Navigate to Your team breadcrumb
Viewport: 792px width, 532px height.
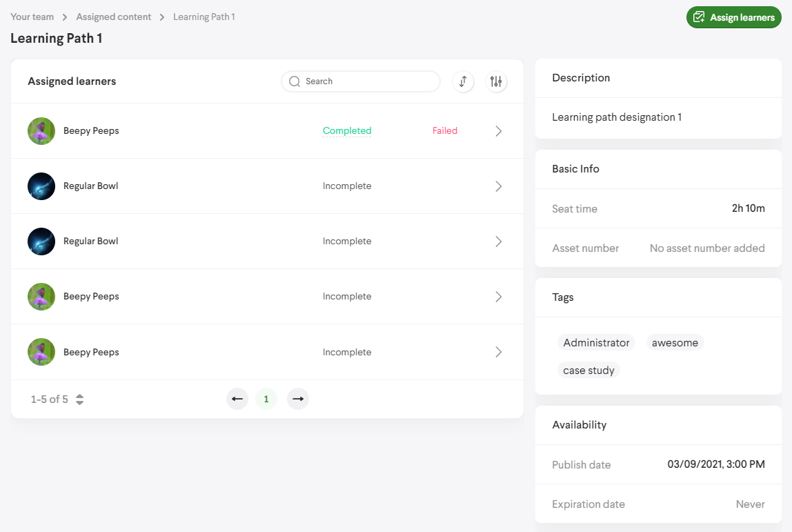tap(32, 17)
